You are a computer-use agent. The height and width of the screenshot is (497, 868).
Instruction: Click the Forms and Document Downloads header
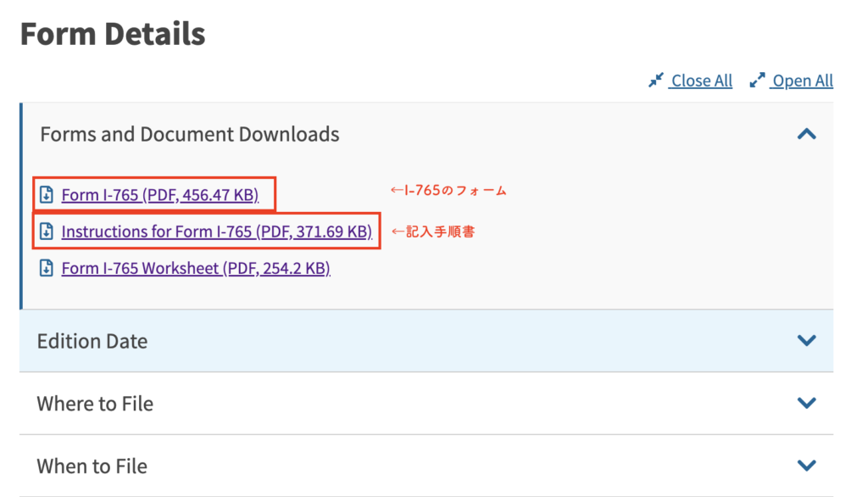190,134
